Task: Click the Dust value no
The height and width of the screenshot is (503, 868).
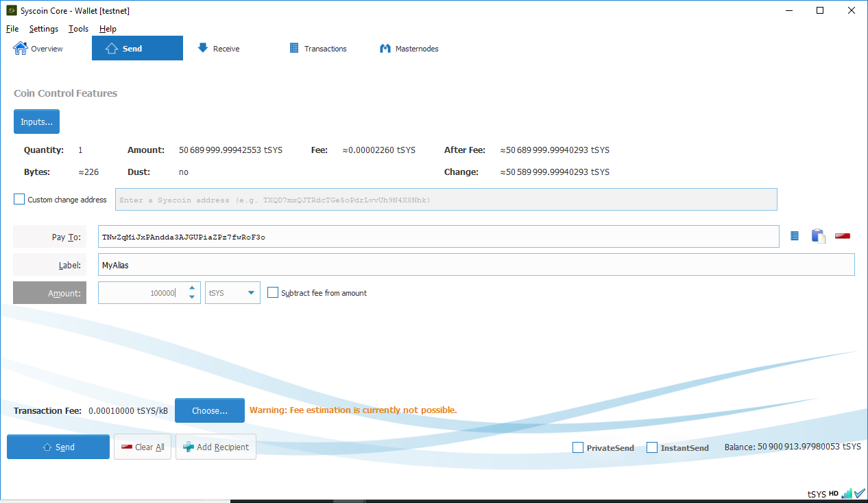Action: point(184,172)
